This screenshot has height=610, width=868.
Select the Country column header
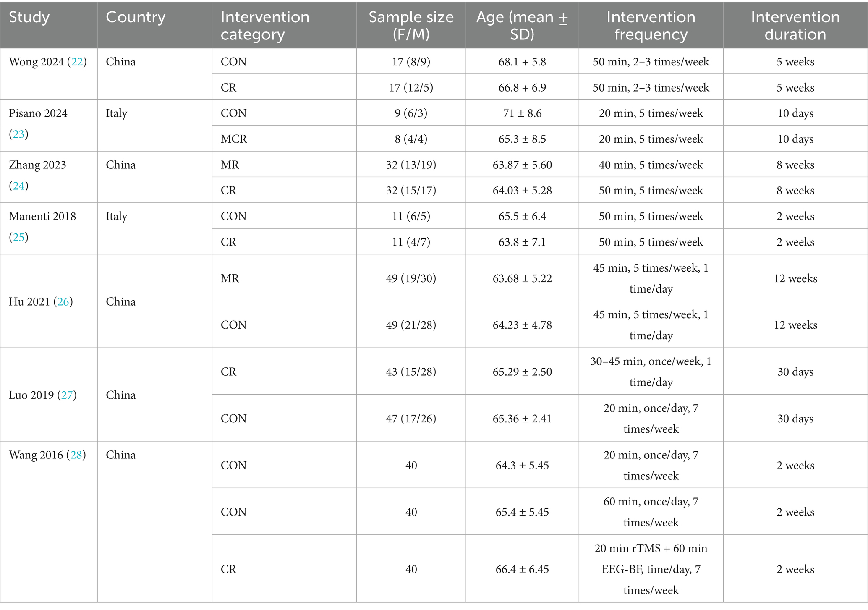[x=136, y=17]
